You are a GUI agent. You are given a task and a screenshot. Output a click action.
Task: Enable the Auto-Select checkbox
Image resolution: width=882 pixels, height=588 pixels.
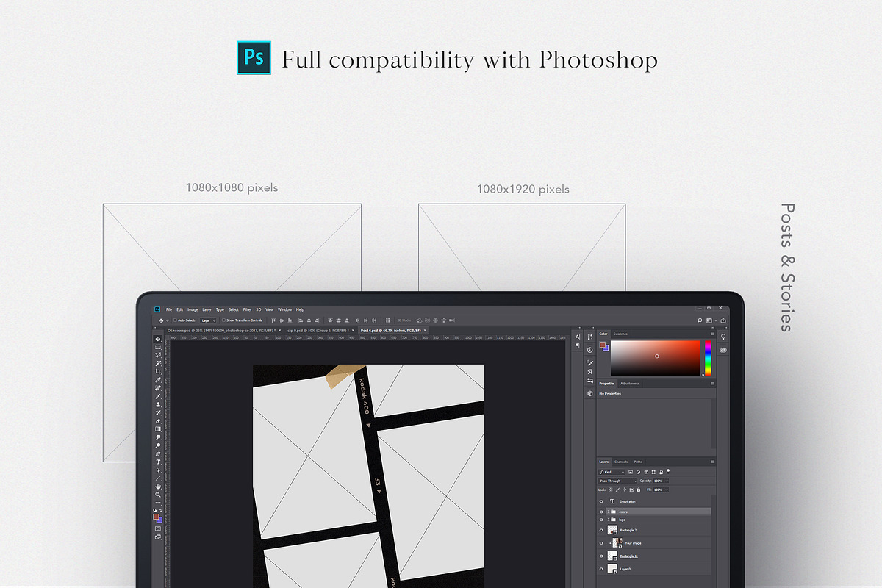click(175, 320)
